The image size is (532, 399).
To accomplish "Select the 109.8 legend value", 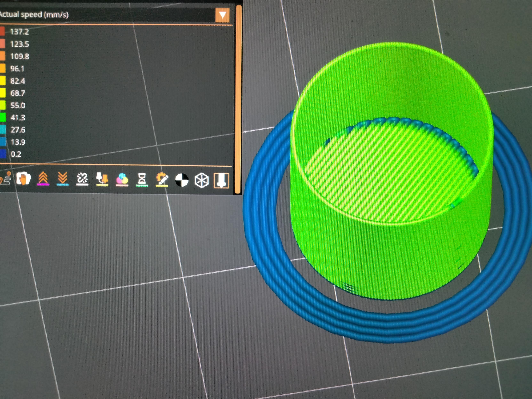I will (20, 56).
